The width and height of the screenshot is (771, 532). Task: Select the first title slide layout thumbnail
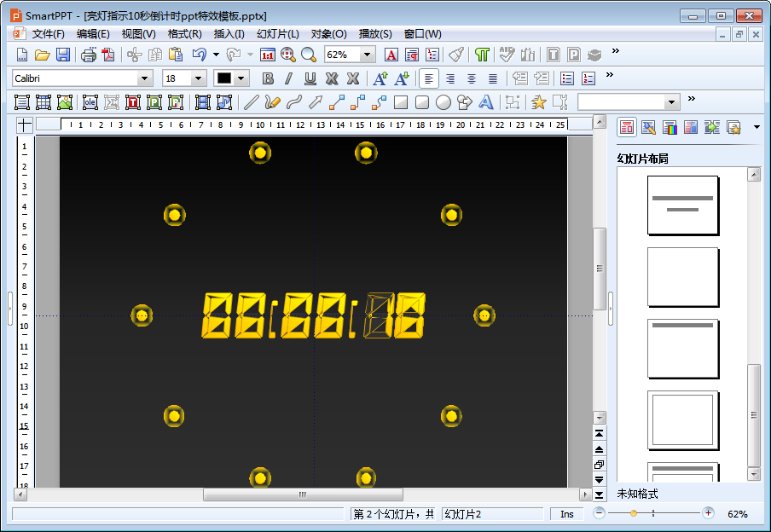(683, 205)
